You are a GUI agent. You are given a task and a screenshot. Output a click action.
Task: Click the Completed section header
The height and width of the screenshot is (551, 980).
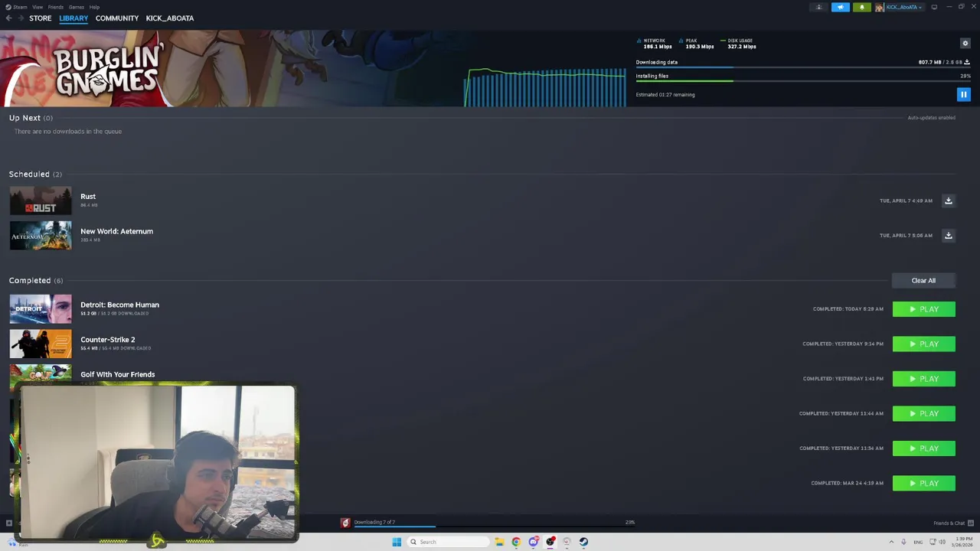point(36,281)
